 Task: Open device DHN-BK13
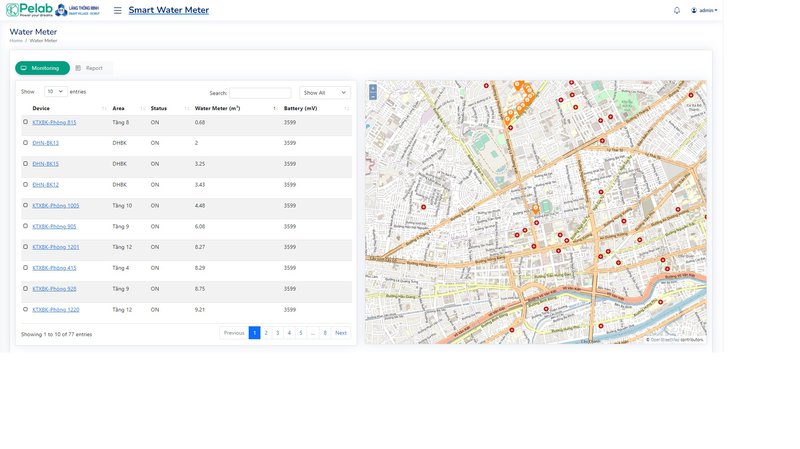click(45, 143)
